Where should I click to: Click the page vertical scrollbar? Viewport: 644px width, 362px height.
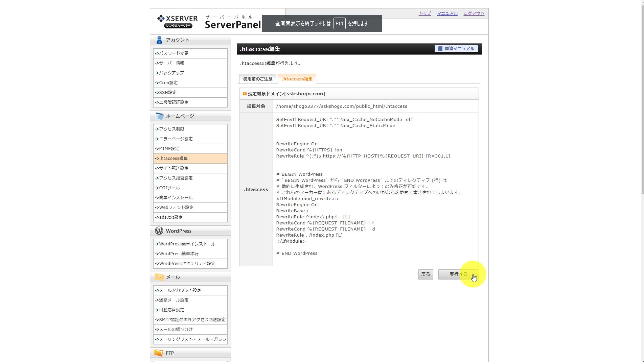642,101
